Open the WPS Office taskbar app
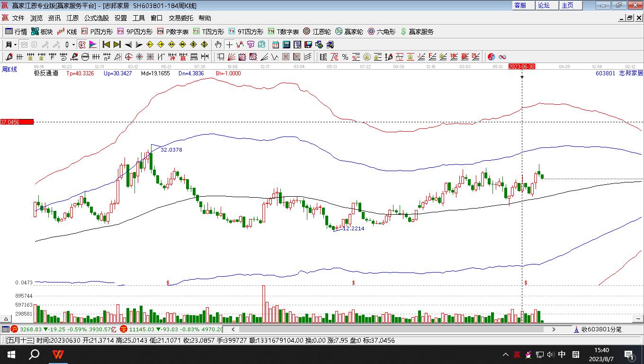644x364 pixels. point(58,355)
